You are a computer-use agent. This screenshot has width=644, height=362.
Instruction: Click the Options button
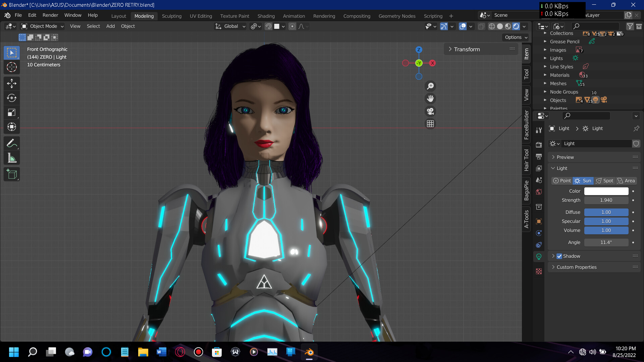pyautogui.click(x=516, y=37)
